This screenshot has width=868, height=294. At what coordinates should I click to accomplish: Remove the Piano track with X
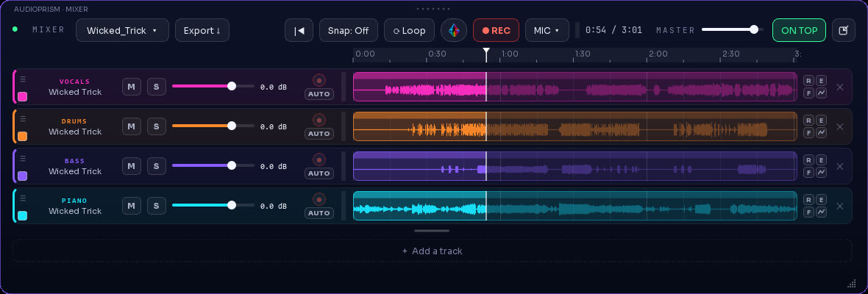840,206
